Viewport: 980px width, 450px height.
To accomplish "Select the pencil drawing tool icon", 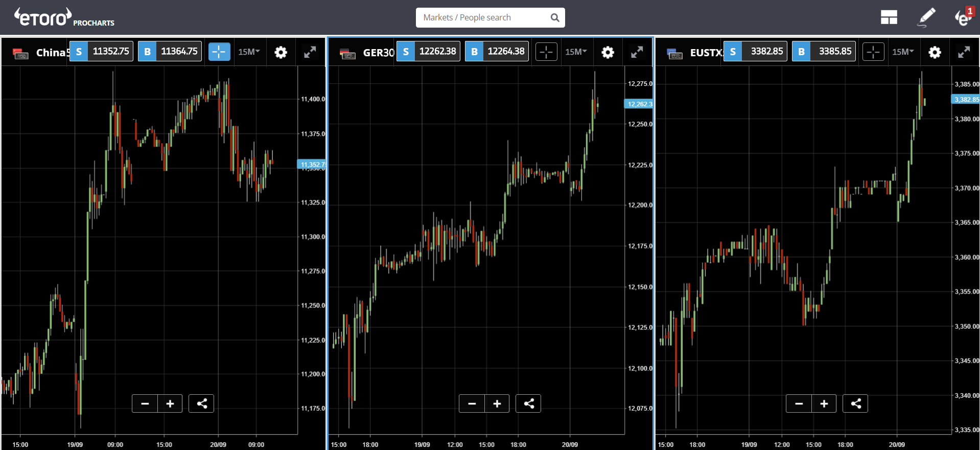I will coord(927,17).
